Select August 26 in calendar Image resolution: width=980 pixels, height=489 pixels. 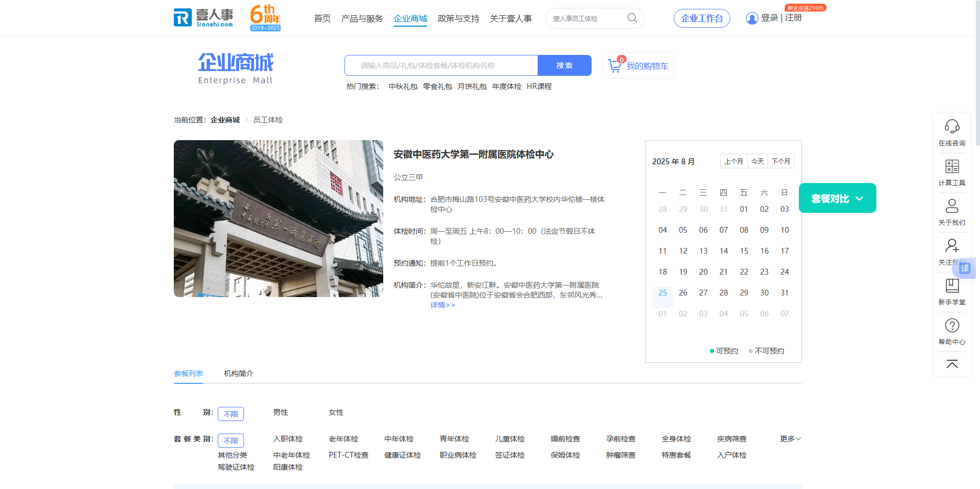point(683,293)
